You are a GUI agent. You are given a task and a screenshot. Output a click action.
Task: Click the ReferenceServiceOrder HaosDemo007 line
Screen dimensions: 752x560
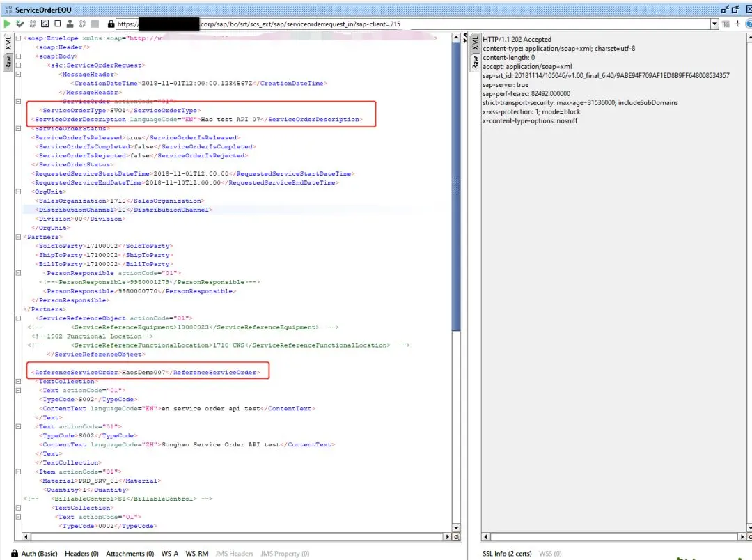[x=147, y=373]
